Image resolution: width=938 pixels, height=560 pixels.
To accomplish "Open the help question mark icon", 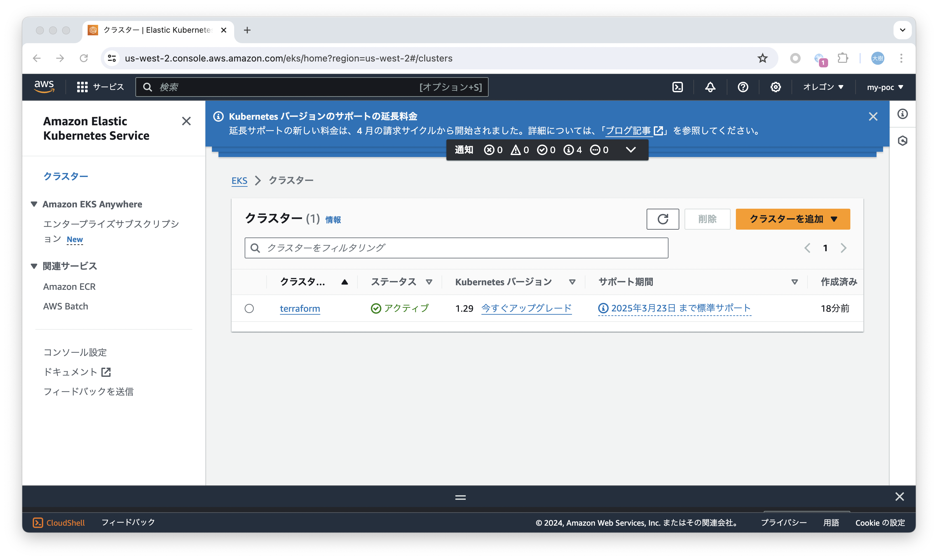I will [x=742, y=87].
